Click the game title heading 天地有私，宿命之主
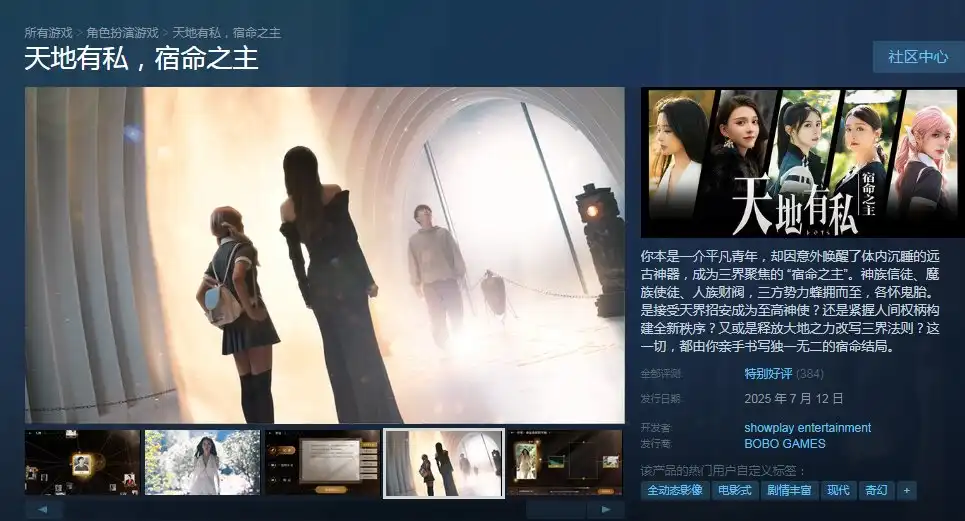965x521 pixels. [x=142, y=59]
